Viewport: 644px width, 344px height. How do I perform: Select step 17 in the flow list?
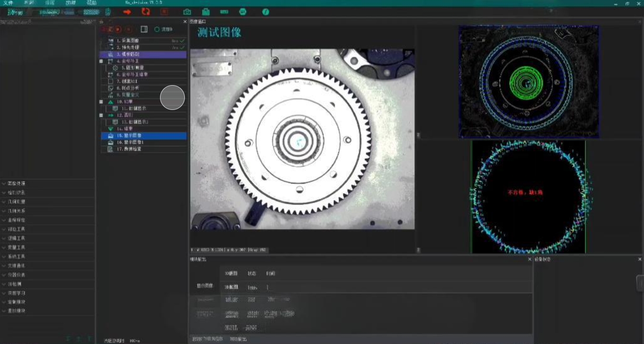pos(129,149)
